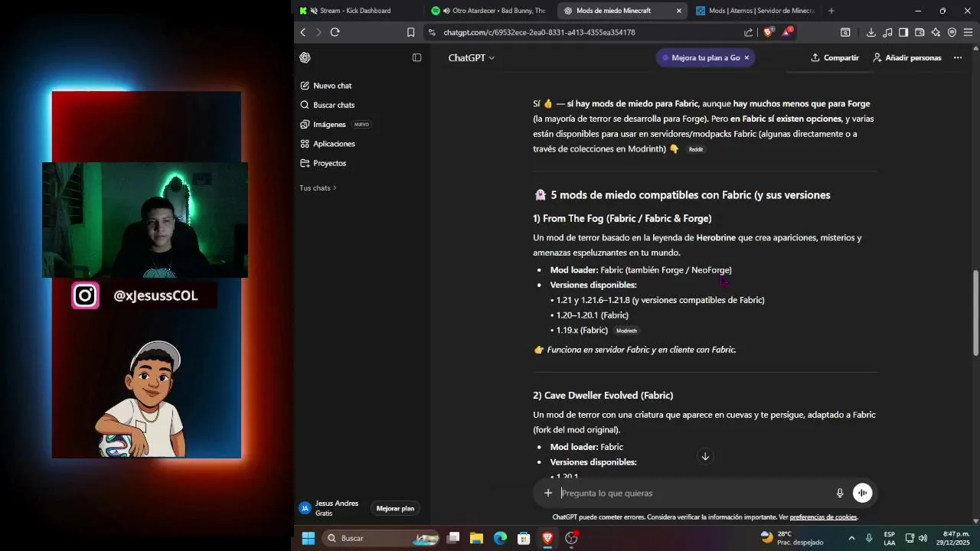Focus the Pregunta lo que quieras input
Screen dimensions: 980x551
click(693, 493)
